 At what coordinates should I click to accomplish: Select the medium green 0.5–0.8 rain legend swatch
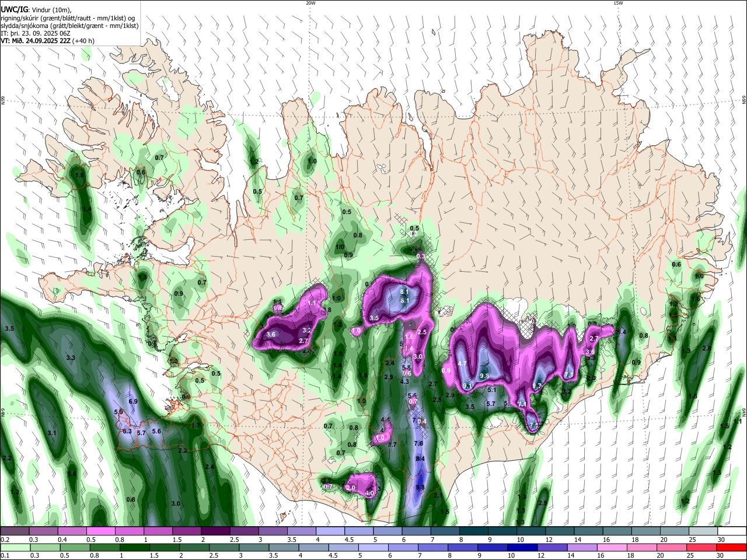pos(75,548)
